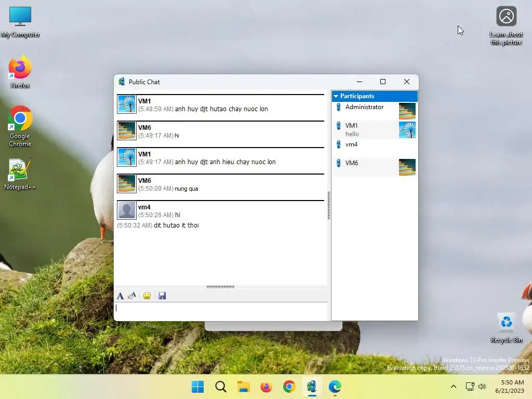Click the horizontal splitter above the message toolbar
Viewport: 532px width, 399px height.
[x=220, y=287]
